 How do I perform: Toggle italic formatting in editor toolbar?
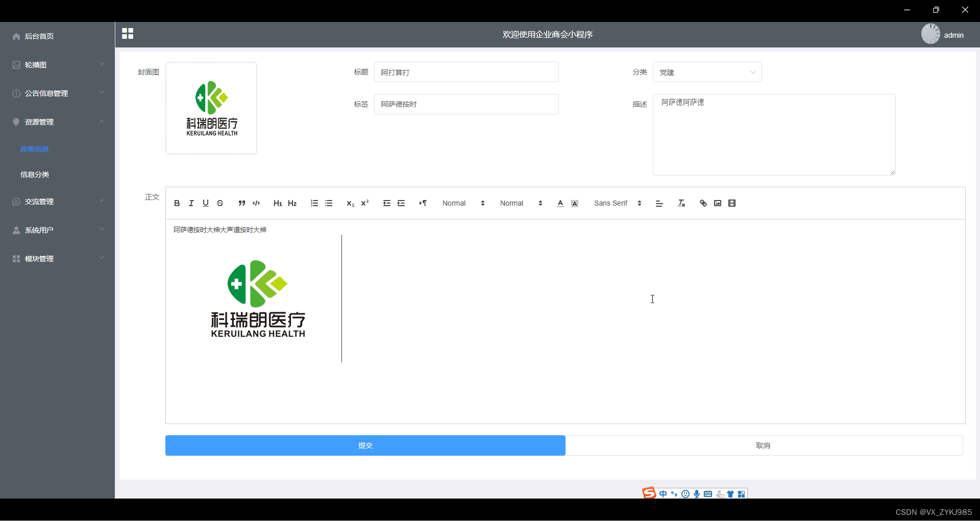191,203
